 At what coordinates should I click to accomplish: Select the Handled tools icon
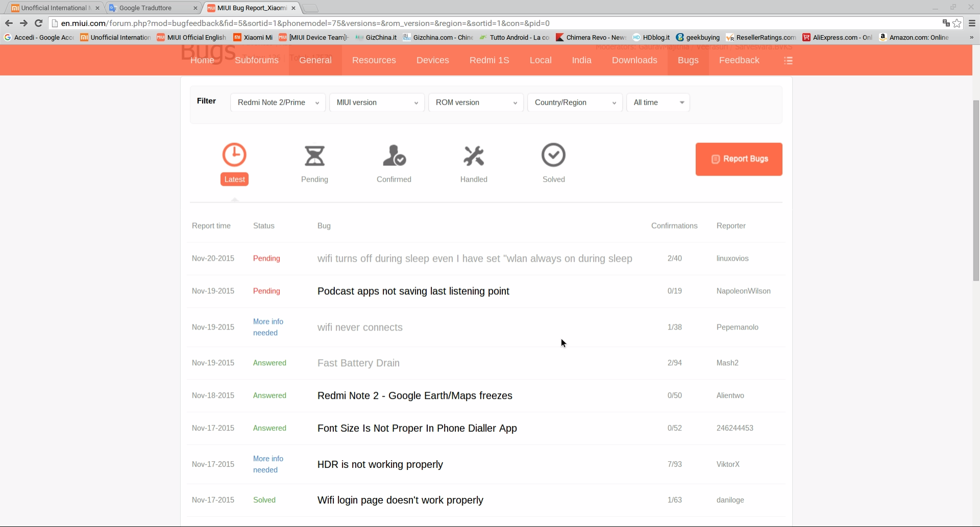[474, 156]
